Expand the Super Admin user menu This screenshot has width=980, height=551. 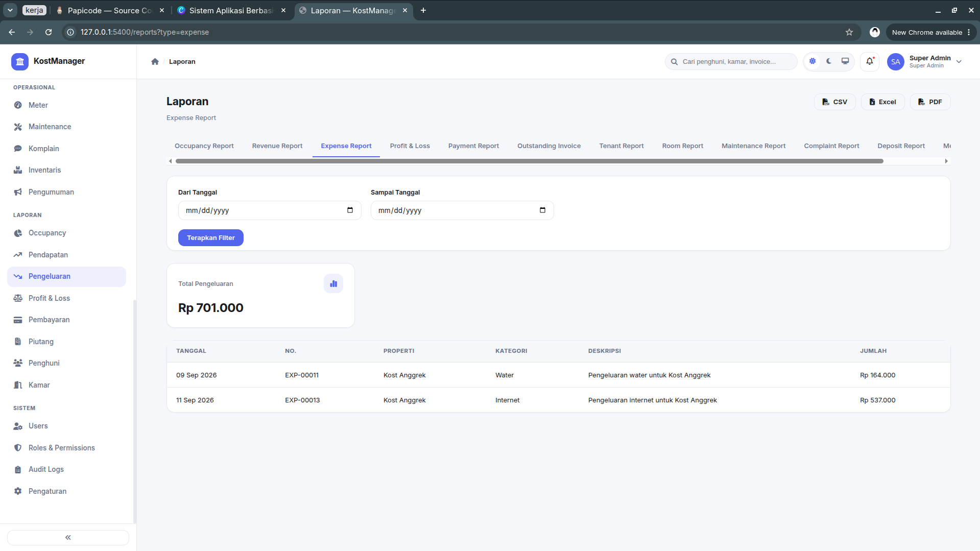point(925,61)
